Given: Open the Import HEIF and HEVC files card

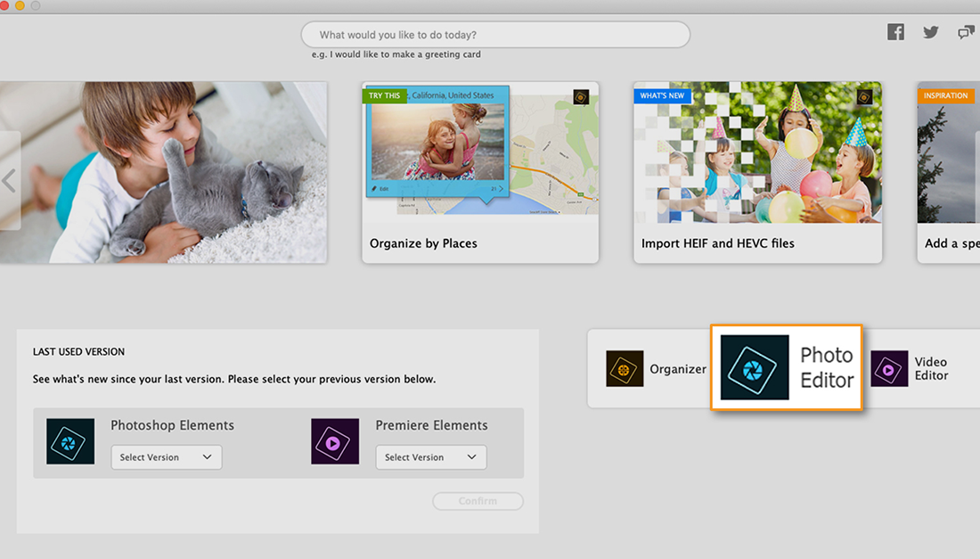Looking at the screenshot, I should tap(757, 172).
